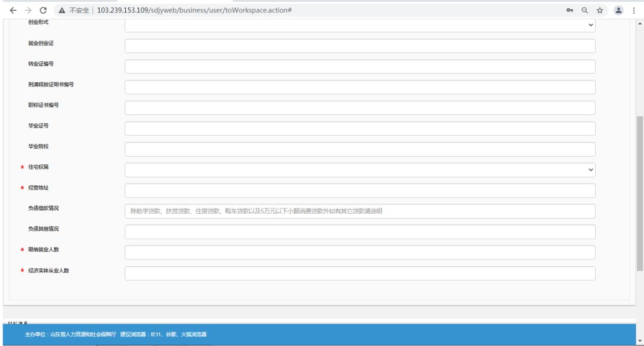
Task: Open the zoom magnifier icon
Action: point(584,10)
